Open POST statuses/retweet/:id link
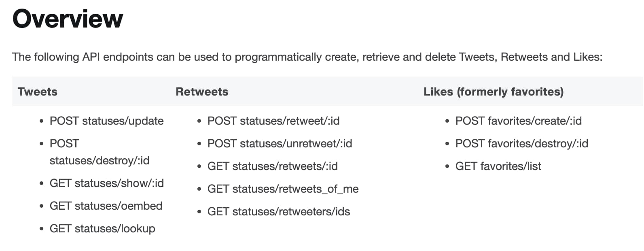 273,121
